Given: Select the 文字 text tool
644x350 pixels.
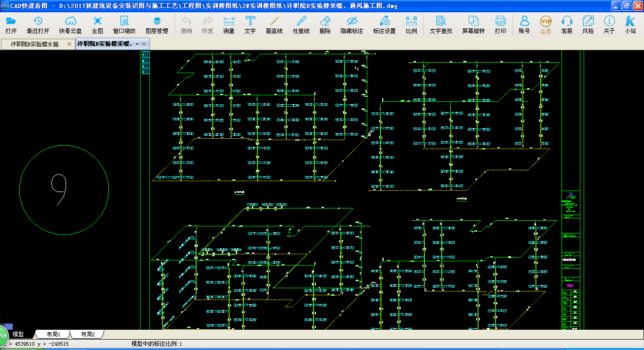Looking at the screenshot, I should tap(250, 21).
